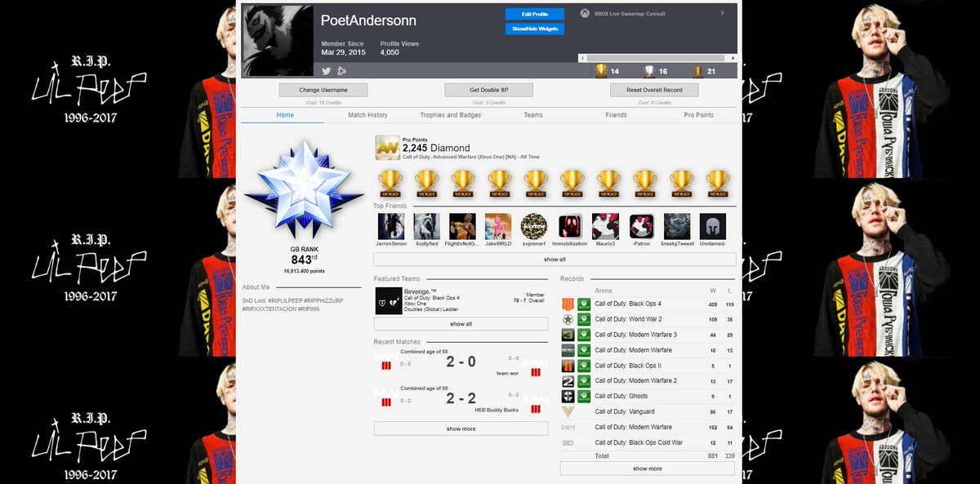Click the Advanced Warfare Pro Points icon

[387, 148]
